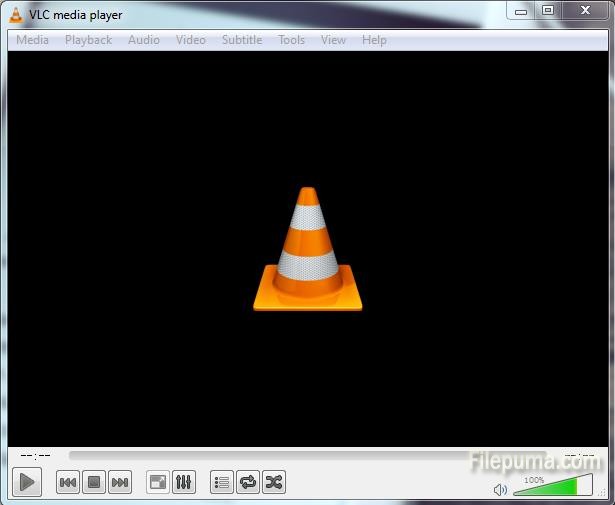This screenshot has width=615, height=505.
Task: Click the playback seek bar
Action: tap(300, 456)
